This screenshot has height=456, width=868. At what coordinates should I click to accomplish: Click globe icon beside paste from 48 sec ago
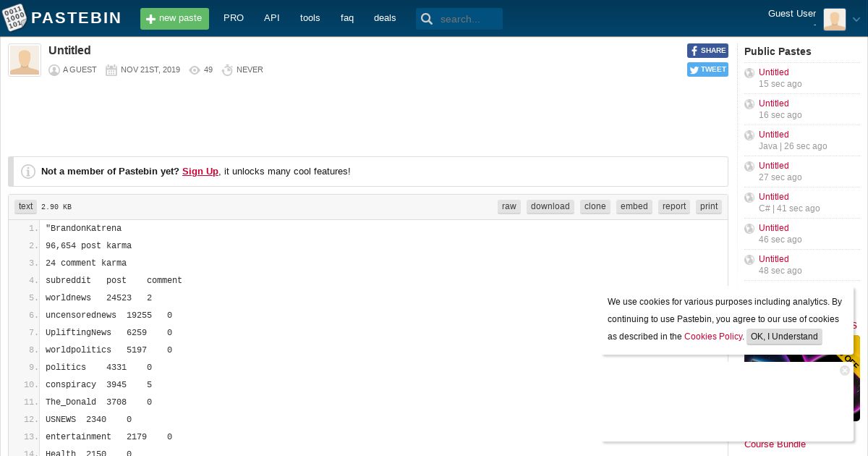click(x=749, y=260)
